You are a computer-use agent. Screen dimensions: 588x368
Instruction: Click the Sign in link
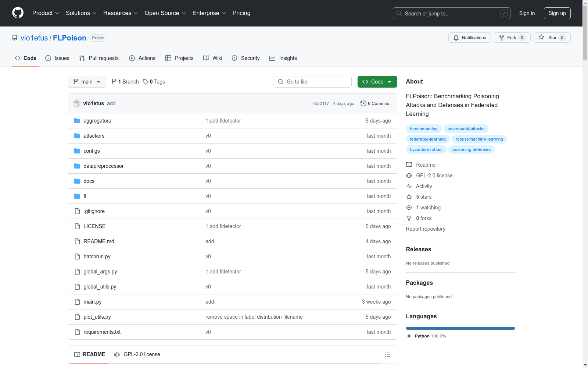pos(527,13)
